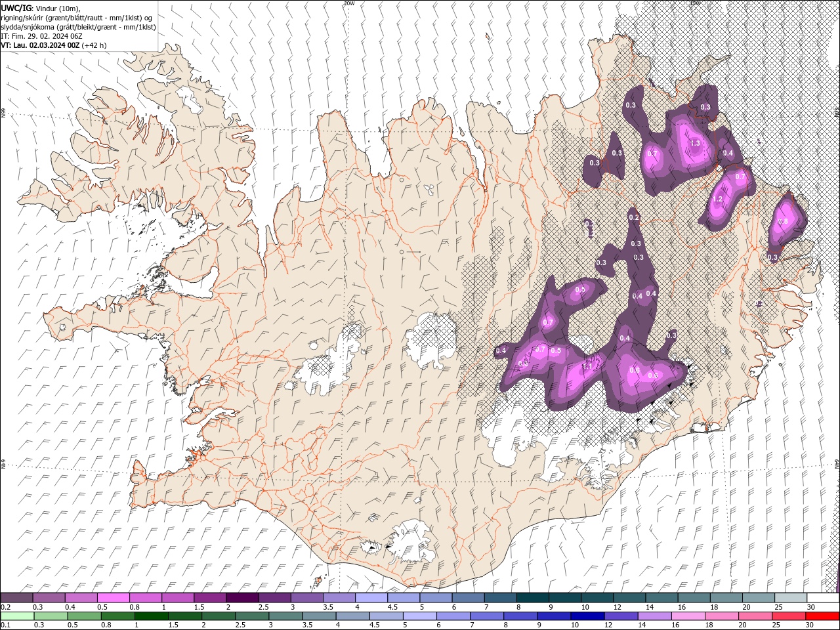The width and height of the screenshot is (840, 630).
Task: Click the 15W longitude label
Action: click(x=695, y=3)
